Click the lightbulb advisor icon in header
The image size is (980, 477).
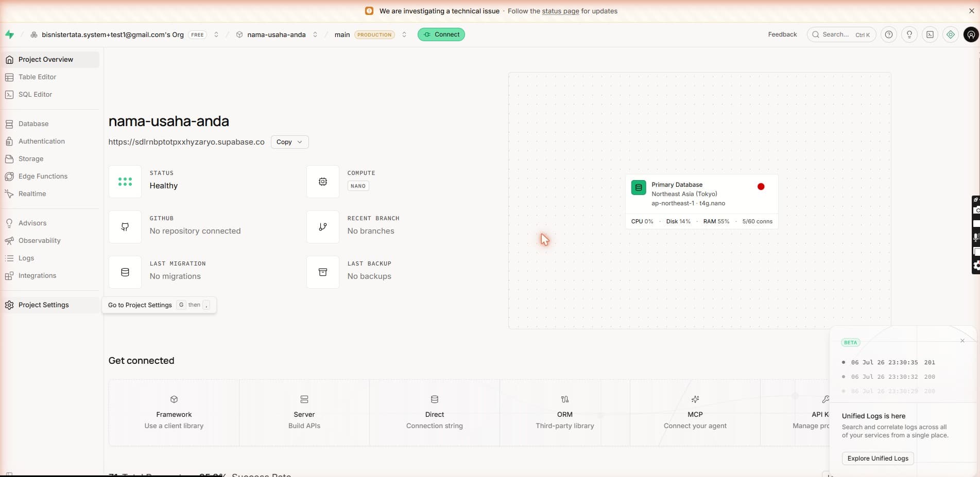point(909,34)
